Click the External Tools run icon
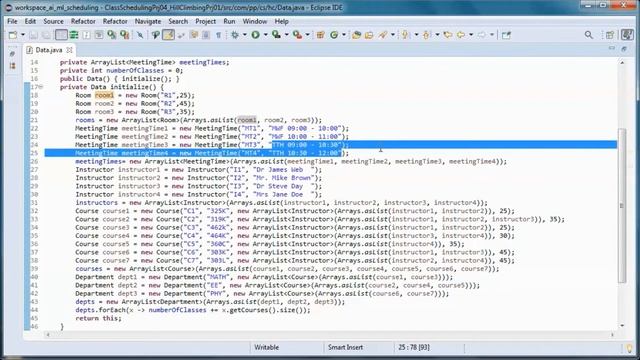This screenshot has height=360, width=640. (298, 35)
